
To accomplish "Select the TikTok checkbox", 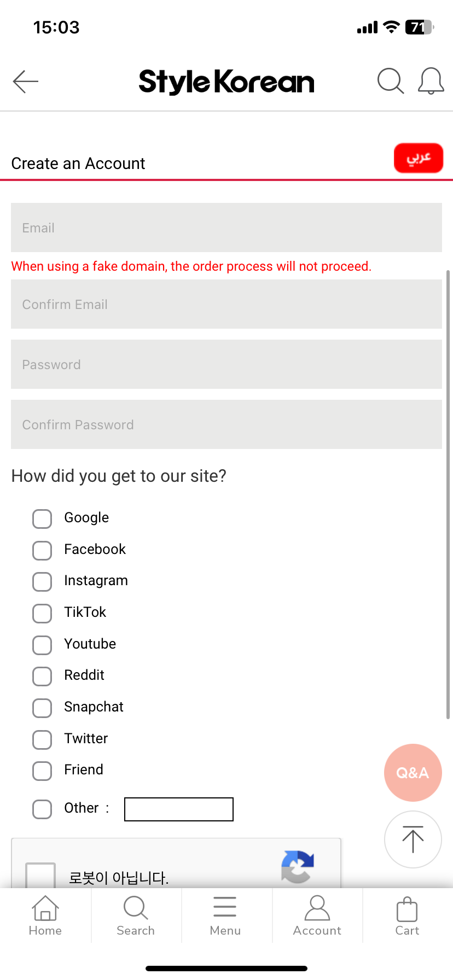I will pyautogui.click(x=42, y=613).
